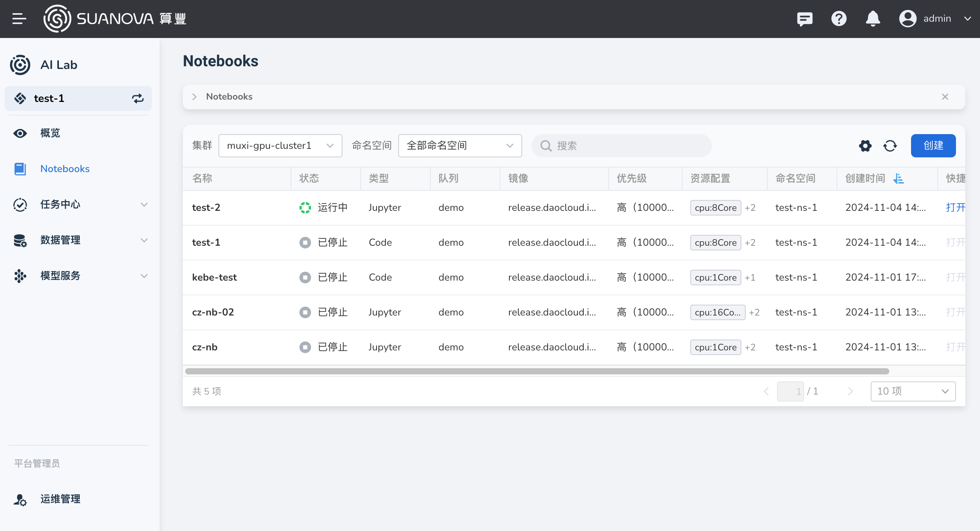This screenshot has width=980, height=531.
Task: Click the running status icon of test-2
Action: [x=305, y=208]
